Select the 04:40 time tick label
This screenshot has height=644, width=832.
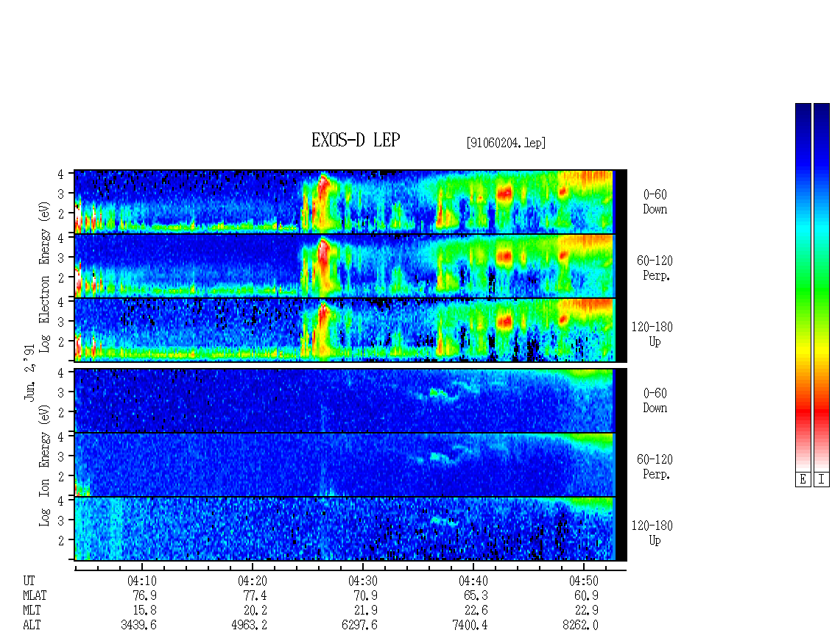click(473, 581)
